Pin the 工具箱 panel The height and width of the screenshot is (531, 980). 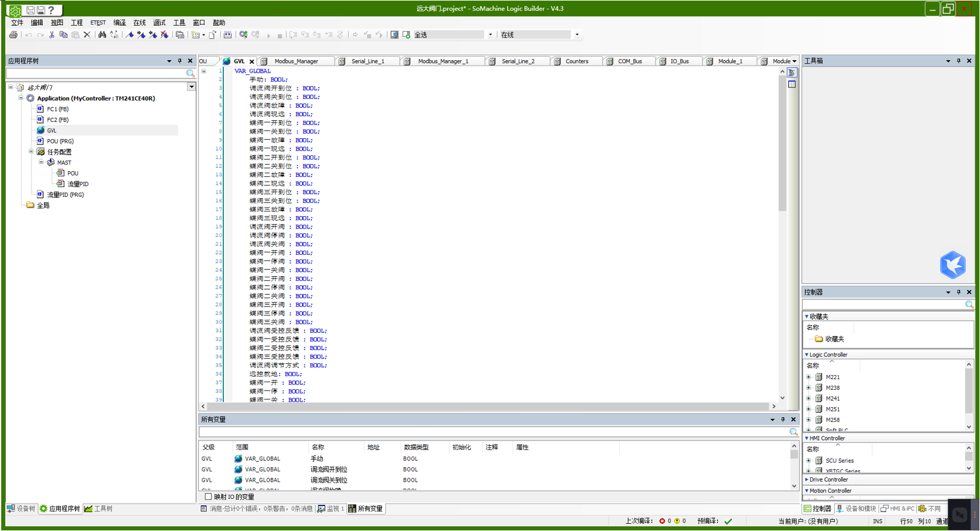959,61
